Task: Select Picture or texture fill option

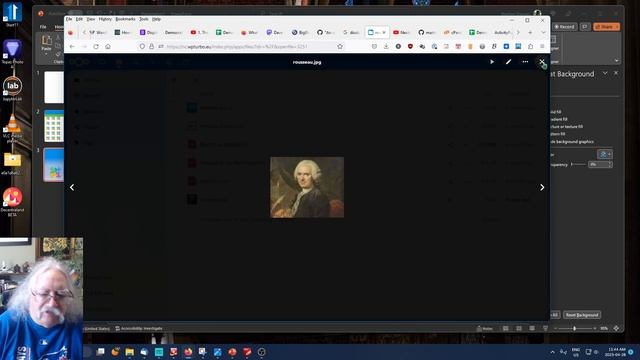Action: pos(567,126)
